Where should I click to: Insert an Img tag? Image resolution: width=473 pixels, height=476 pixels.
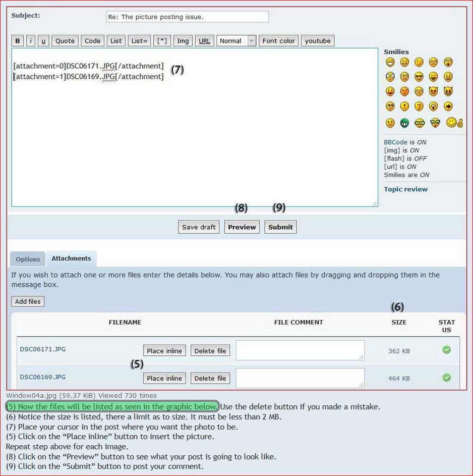pos(183,41)
